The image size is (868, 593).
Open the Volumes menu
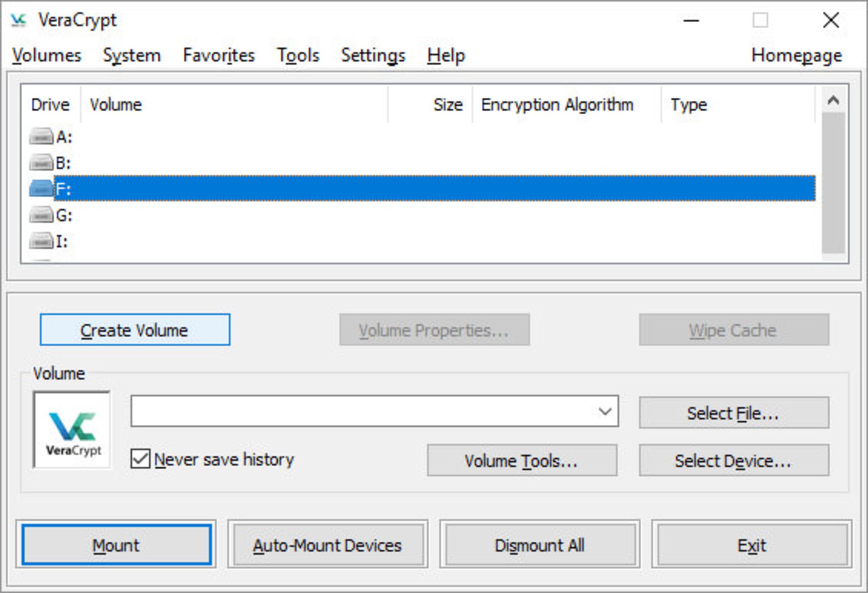coord(47,55)
